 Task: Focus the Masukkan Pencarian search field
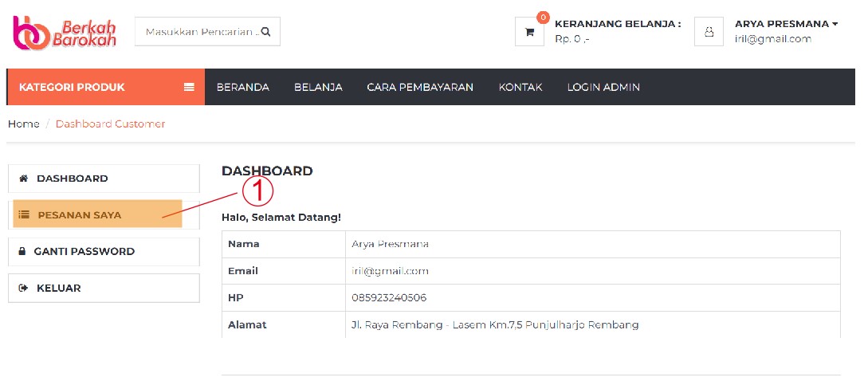[199, 32]
